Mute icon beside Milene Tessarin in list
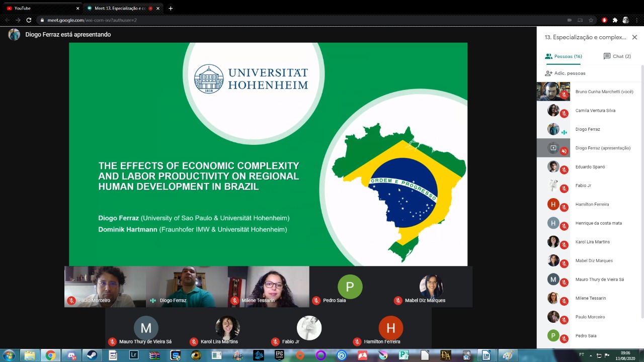Viewport: 644px width, 362px height. (x=565, y=301)
